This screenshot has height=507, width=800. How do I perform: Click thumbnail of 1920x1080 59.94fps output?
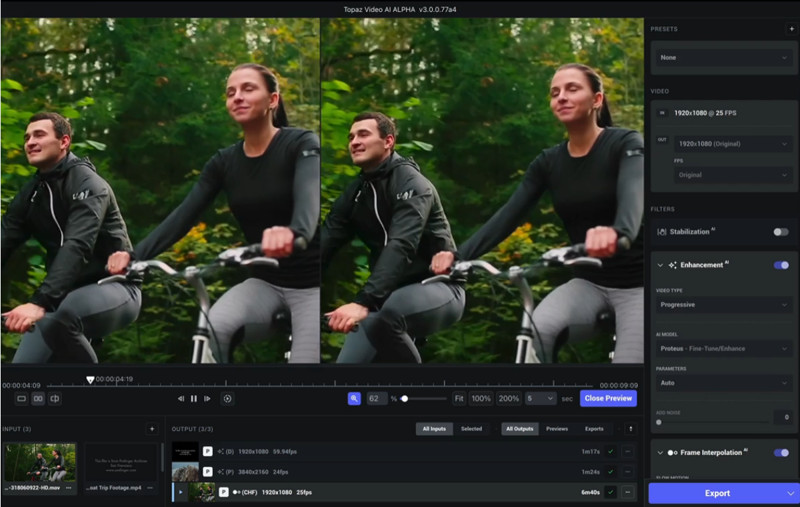click(x=185, y=451)
